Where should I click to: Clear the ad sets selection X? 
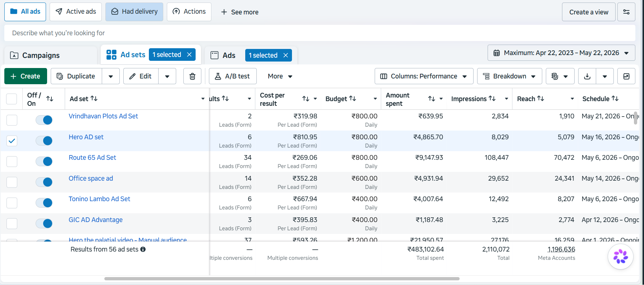[x=189, y=55]
